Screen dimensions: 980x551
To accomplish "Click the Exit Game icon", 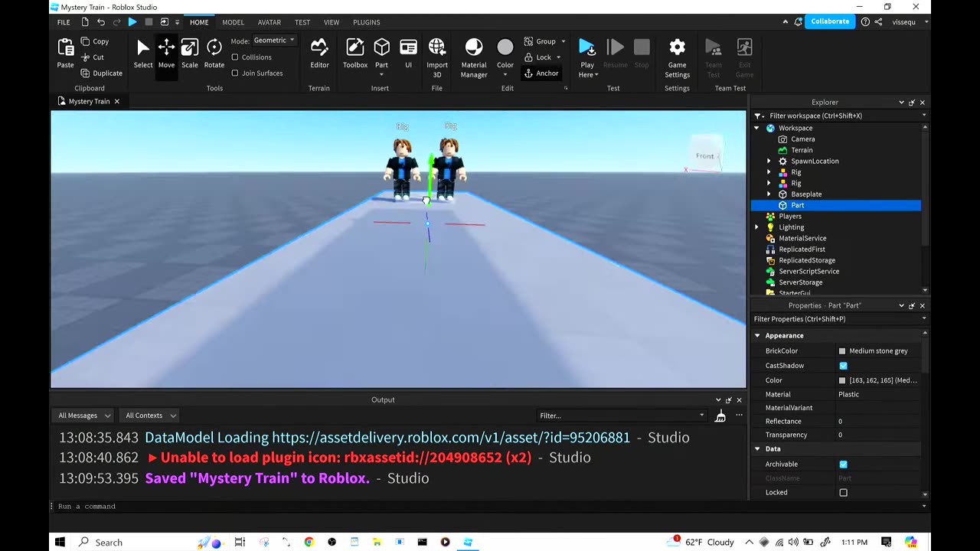I will coord(744,47).
